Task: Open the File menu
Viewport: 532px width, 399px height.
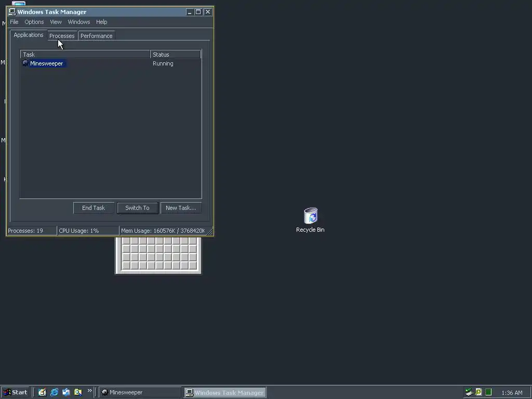Action: [14, 22]
